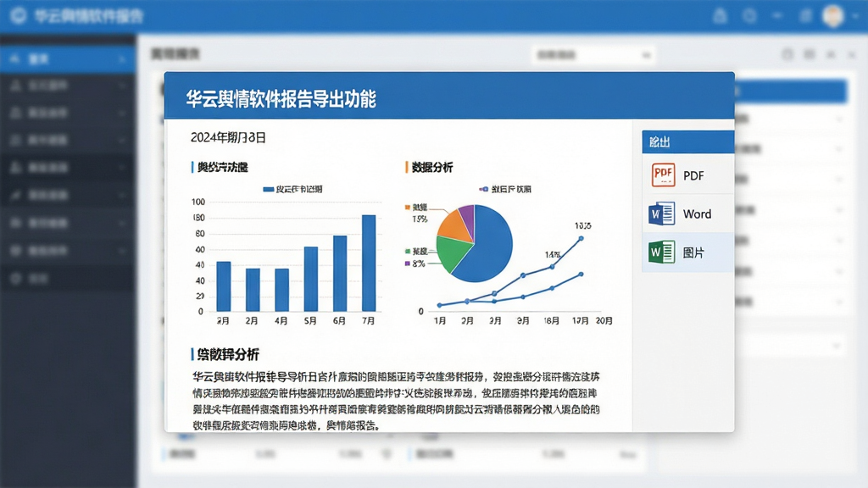Open the bottom sidebar item without an arrow

pyautogui.click(x=68, y=278)
